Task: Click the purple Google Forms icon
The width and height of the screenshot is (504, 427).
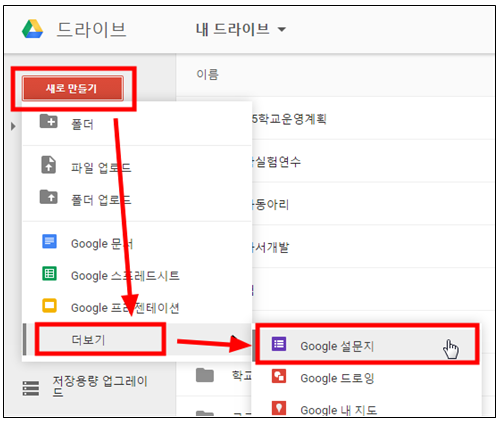Action: coord(279,344)
